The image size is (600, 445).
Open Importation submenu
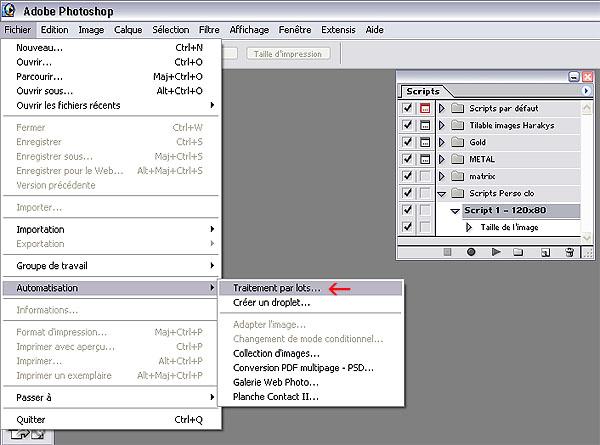(x=111, y=229)
